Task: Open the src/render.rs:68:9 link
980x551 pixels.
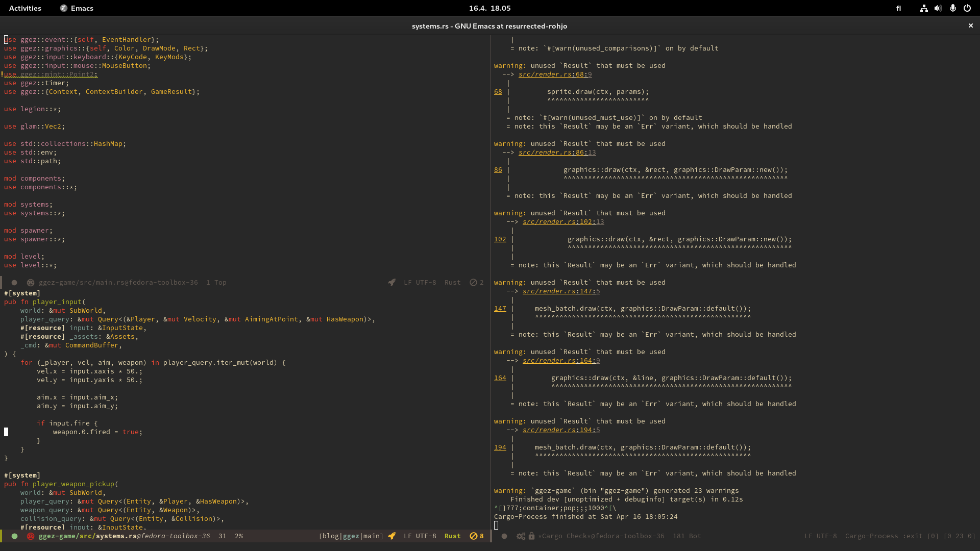Action: click(x=555, y=74)
